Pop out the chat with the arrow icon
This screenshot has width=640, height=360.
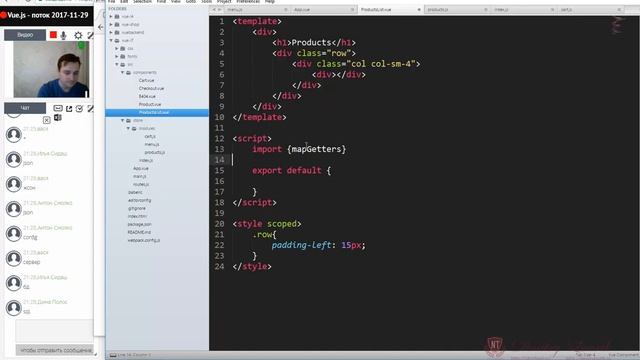(69, 109)
